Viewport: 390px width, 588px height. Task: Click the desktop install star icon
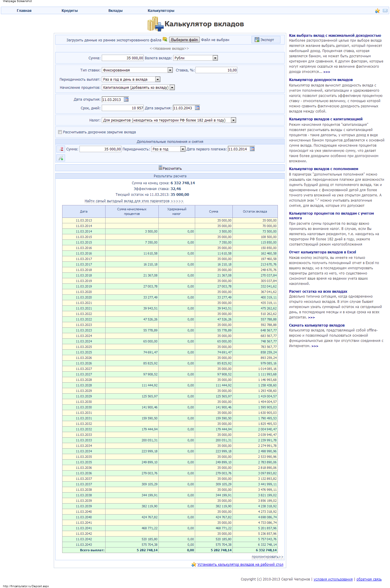pos(194,564)
